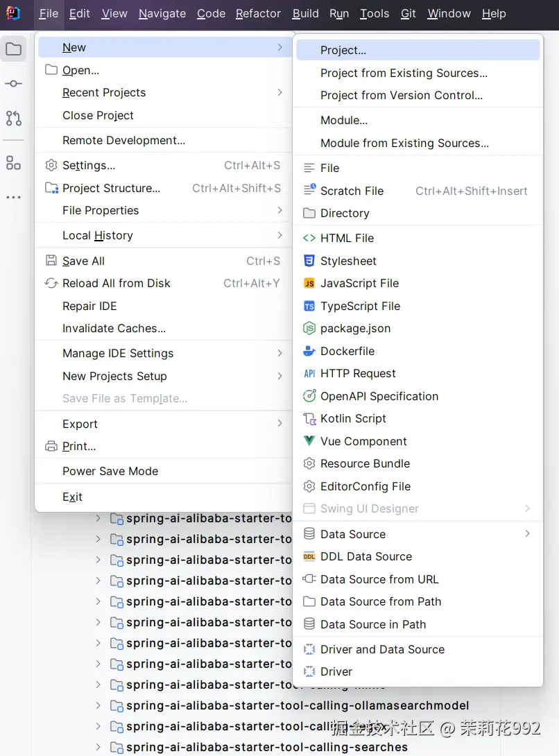The height and width of the screenshot is (756, 559).
Task: Expand the Recent Projects submenu
Action: click(x=279, y=92)
